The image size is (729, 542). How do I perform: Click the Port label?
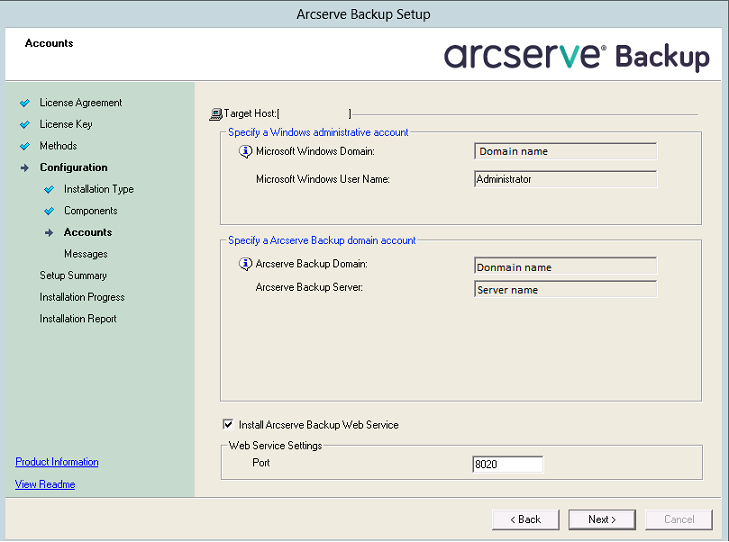tap(261, 463)
